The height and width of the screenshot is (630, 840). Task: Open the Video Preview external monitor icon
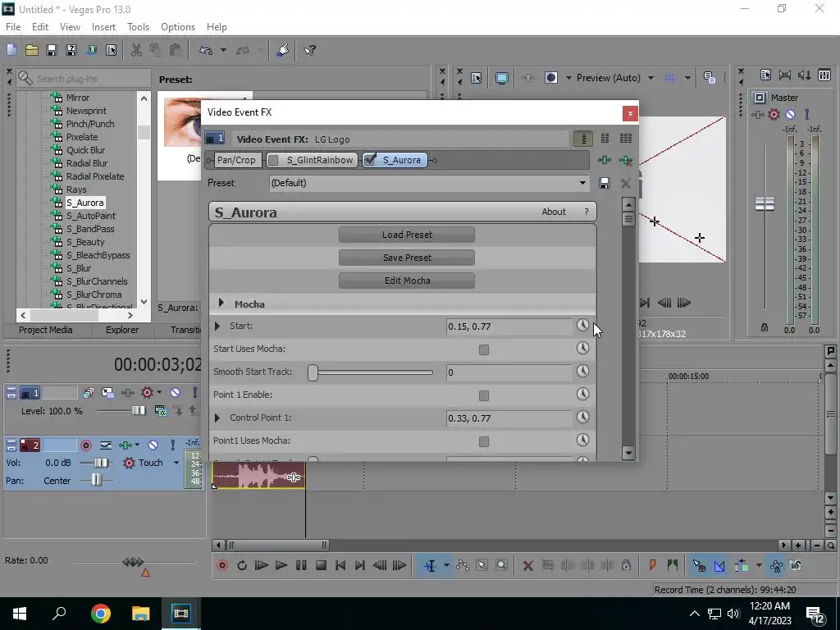point(501,78)
